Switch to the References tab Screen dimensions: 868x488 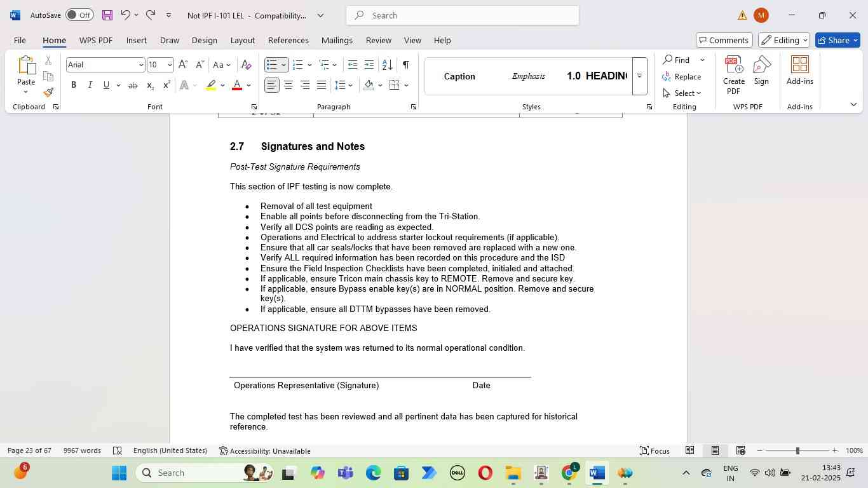pyautogui.click(x=288, y=40)
